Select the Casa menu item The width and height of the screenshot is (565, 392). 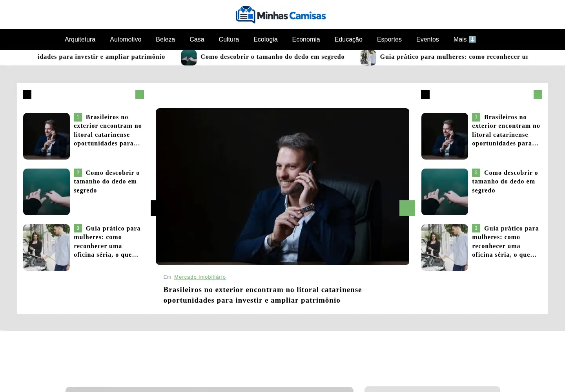(x=197, y=39)
